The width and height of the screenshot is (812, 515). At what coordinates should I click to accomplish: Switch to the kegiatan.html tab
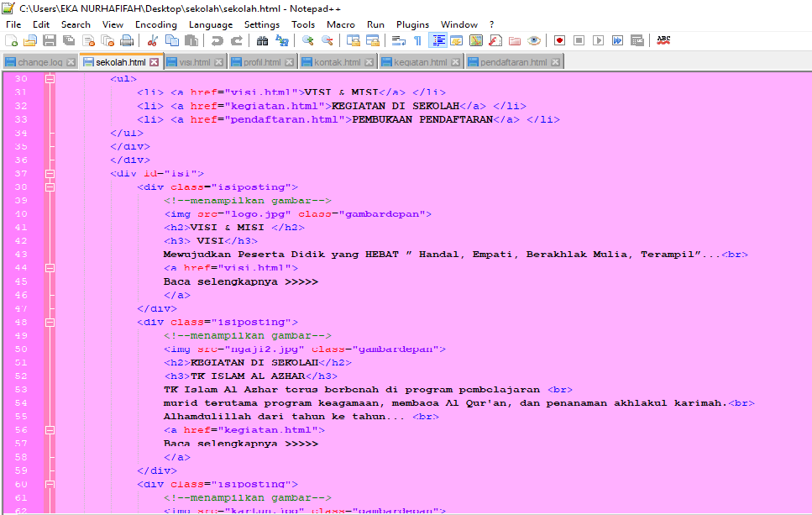click(x=420, y=61)
